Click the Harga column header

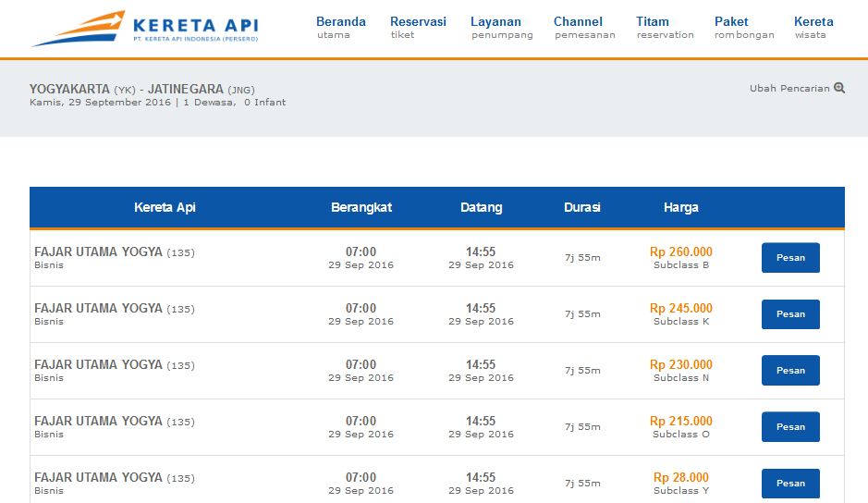click(680, 208)
